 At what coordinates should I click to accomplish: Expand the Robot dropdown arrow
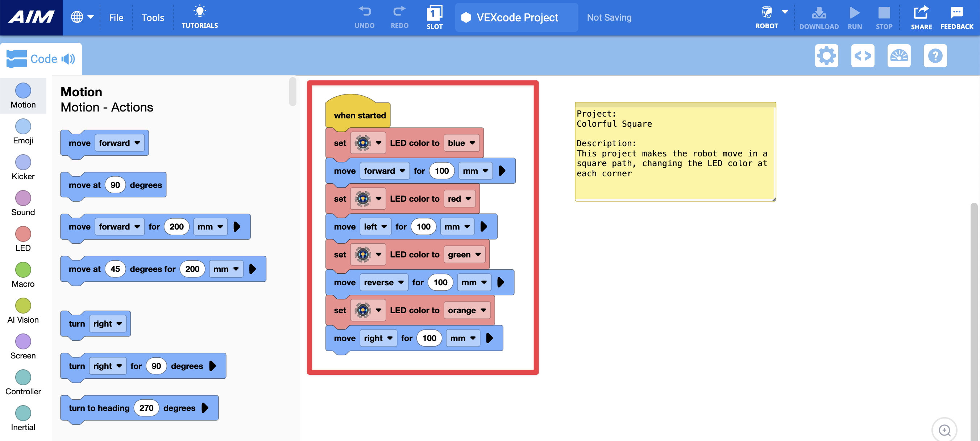tap(784, 12)
